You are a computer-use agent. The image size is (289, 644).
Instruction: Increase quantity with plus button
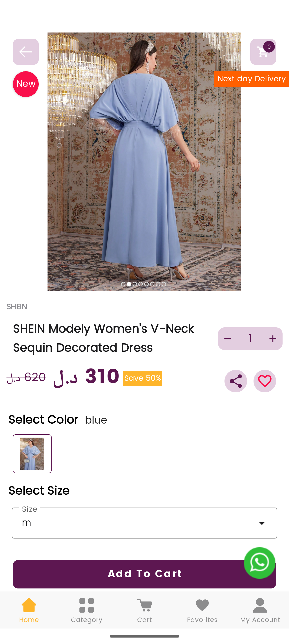tap(273, 339)
